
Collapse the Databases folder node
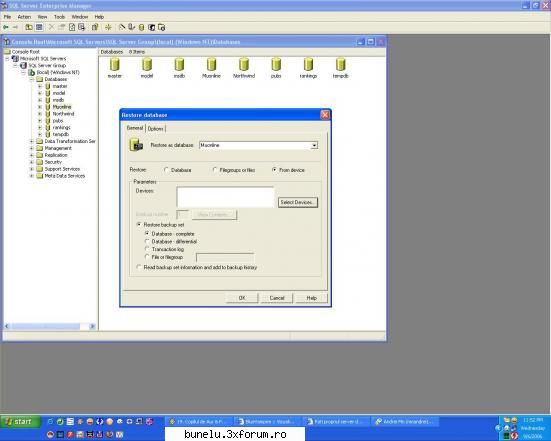click(x=32, y=79)
